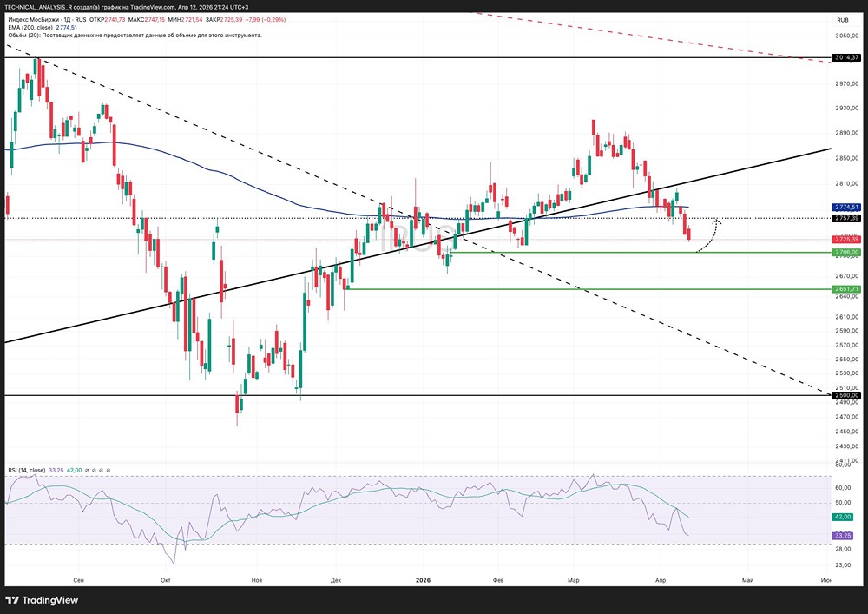The width and height of the screenshot is (868, 614).
Task: Click the RSI axis value 60,00
Action: click(843, 488)
